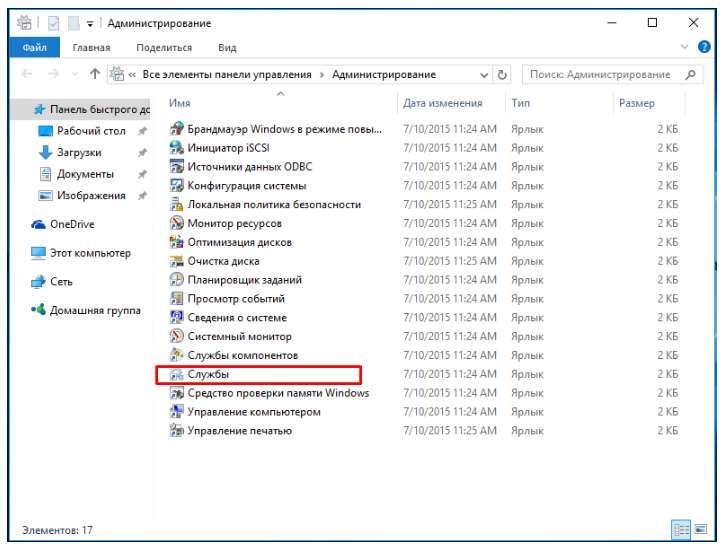This screenshot has height=546, width=724.
Task: Click the Сеть network icon
Action: (x=38, y=282)
